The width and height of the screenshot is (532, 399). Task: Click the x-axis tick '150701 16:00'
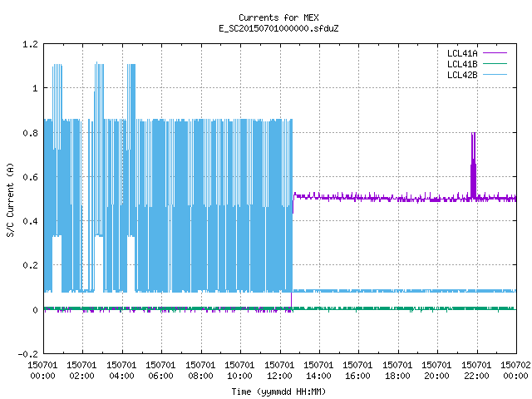pos(358,371)
